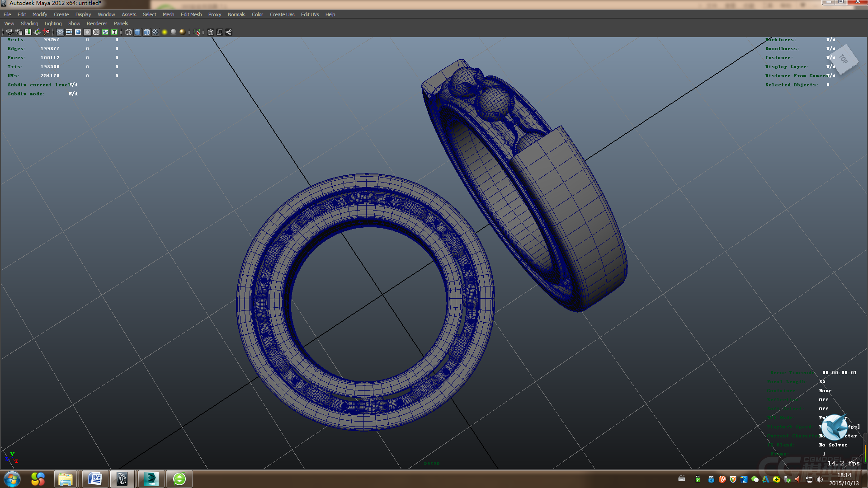
Task: Toggle the viewport Grid display
Action: tap(60, 32)
